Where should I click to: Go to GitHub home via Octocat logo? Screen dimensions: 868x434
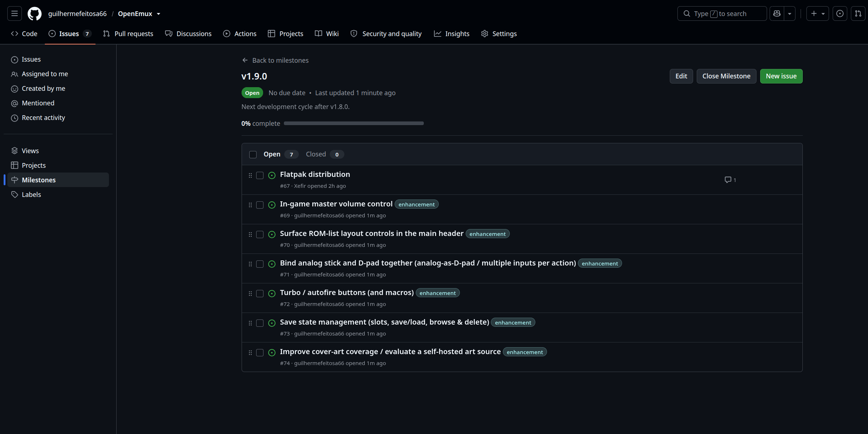tap(35, 13)
